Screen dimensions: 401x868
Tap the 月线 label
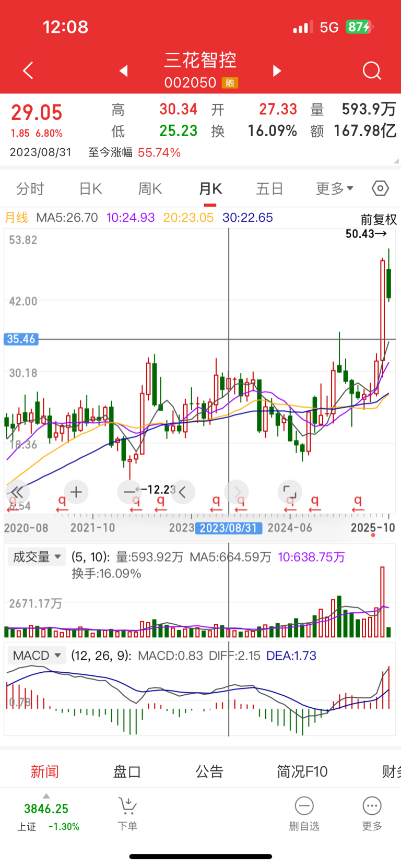point(16,218)
